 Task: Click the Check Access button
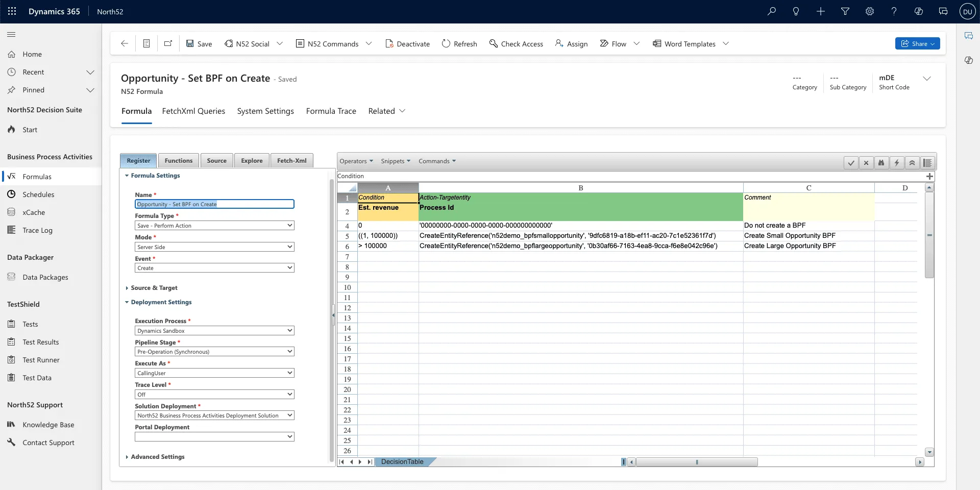click(x=516, y=43)
